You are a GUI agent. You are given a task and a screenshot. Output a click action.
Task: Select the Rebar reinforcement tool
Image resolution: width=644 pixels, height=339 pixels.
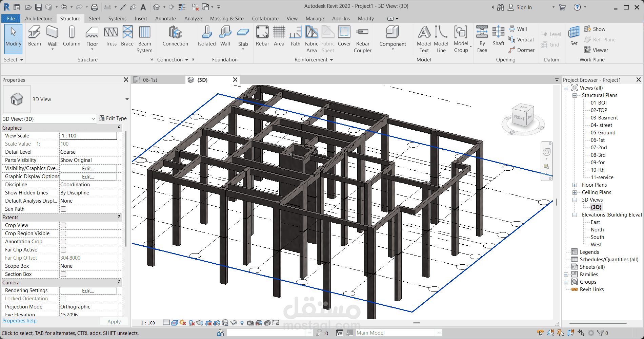point(262,36)
